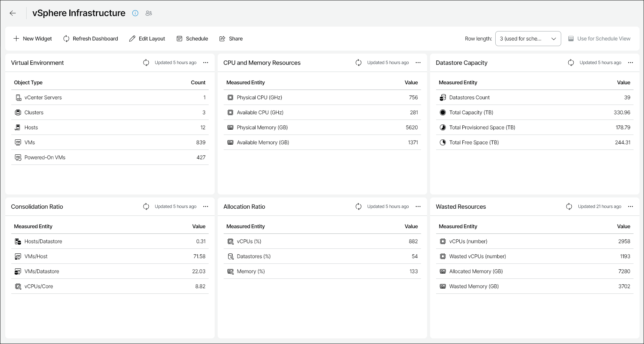Open CPU and Memory Resources options menu

(x=418, y=63)
